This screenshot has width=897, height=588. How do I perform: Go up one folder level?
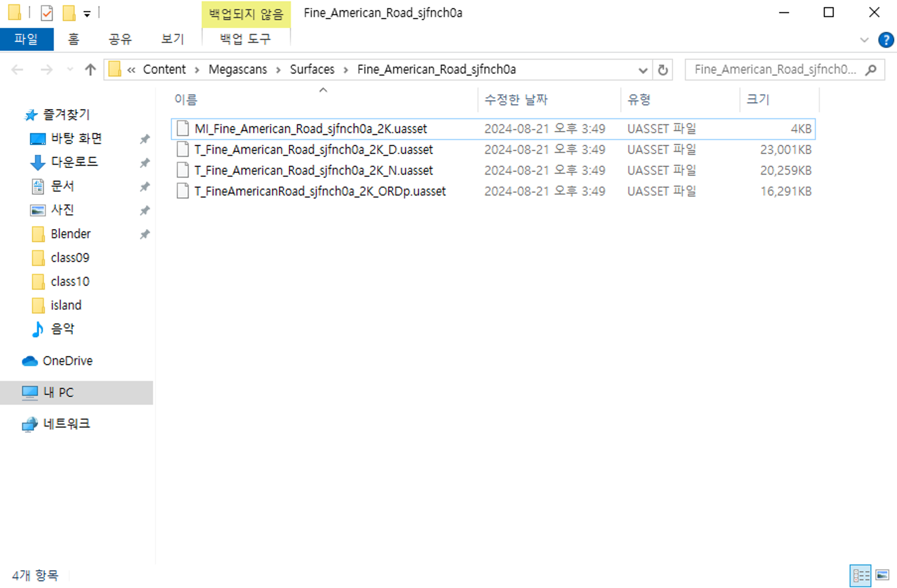[x=90, y=69]
